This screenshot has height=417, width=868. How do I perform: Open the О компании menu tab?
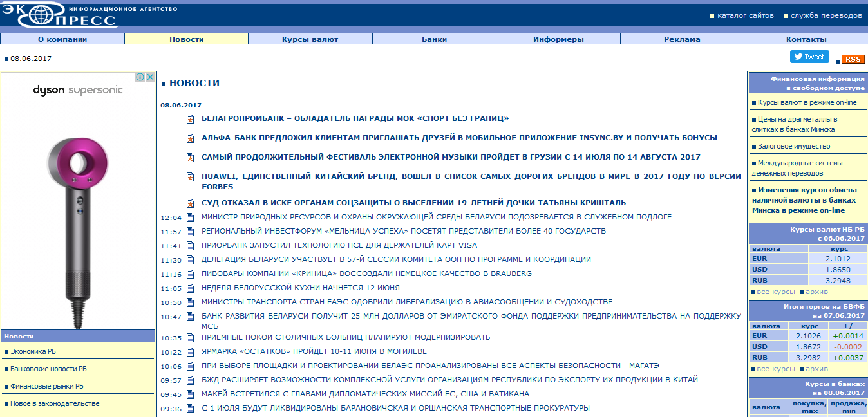click(62, 39)
